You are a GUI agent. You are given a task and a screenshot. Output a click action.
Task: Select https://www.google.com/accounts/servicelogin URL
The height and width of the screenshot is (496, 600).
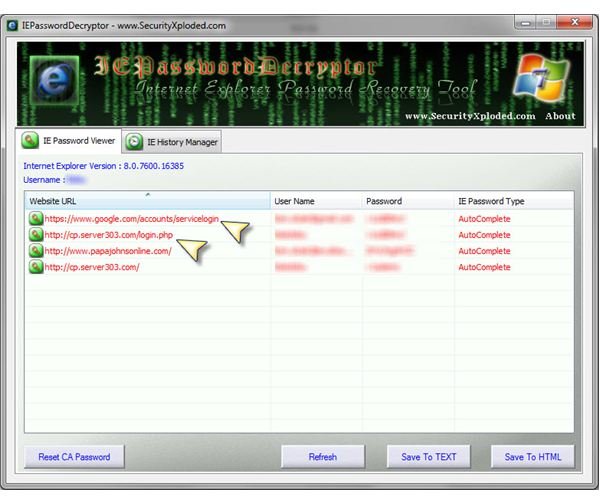click(132, 219)
